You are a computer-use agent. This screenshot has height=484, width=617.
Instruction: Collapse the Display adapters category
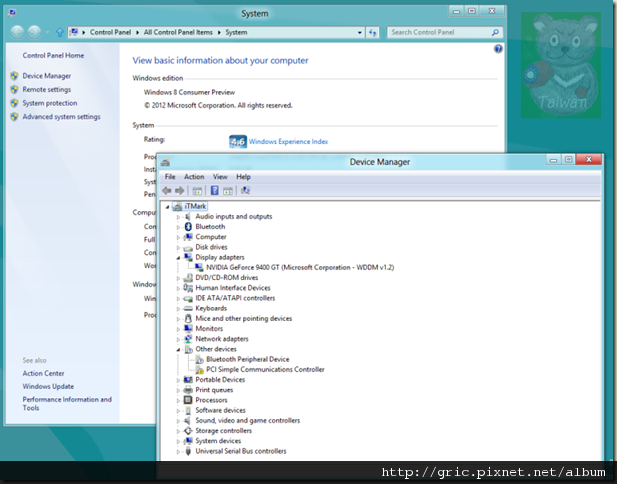point(178,258)
